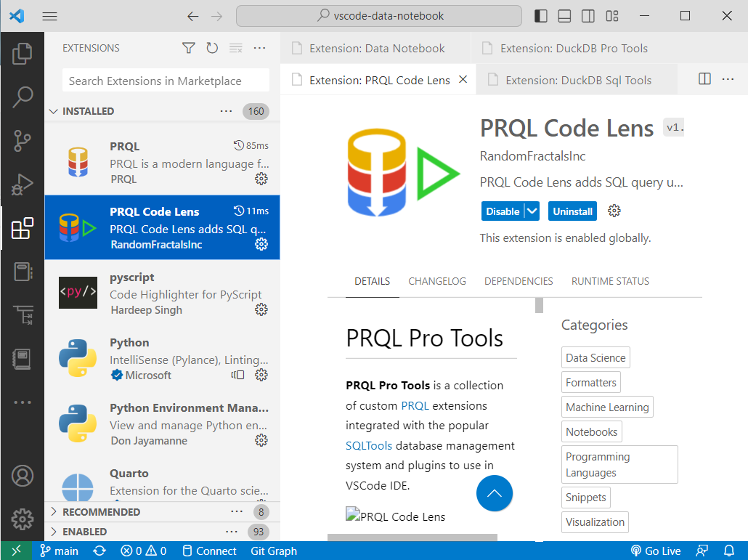Open the CHANGELOG tab
Screen dimensions: 748x560
(437, 281)
